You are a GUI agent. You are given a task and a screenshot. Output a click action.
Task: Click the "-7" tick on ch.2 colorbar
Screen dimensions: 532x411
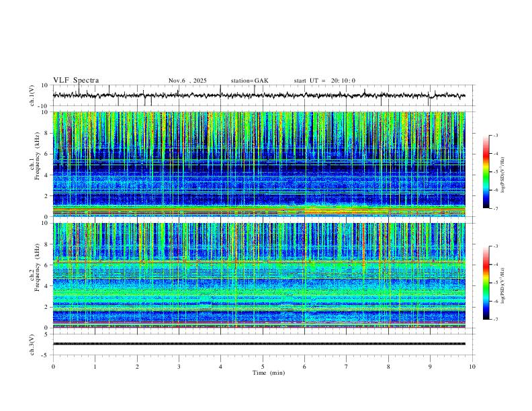coord(496,320)
